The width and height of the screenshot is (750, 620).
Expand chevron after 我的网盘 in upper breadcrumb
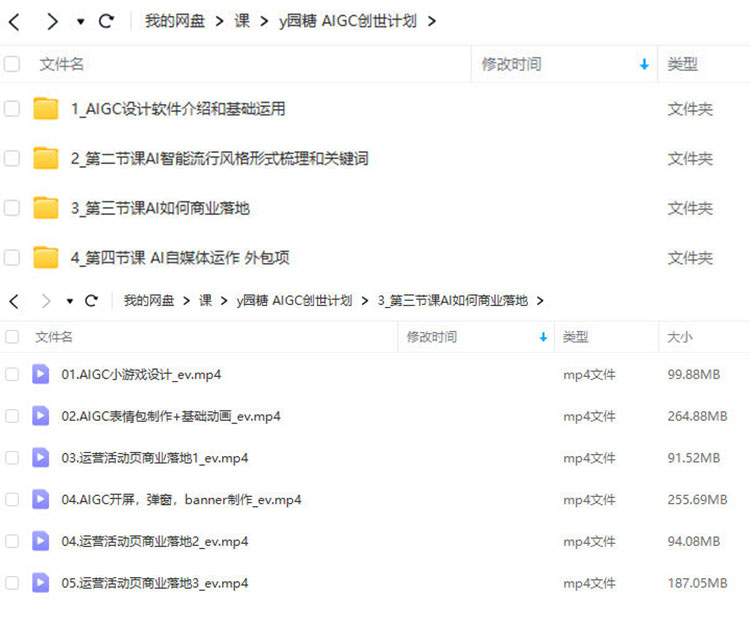pyautogui.click(x=220, y=22)
